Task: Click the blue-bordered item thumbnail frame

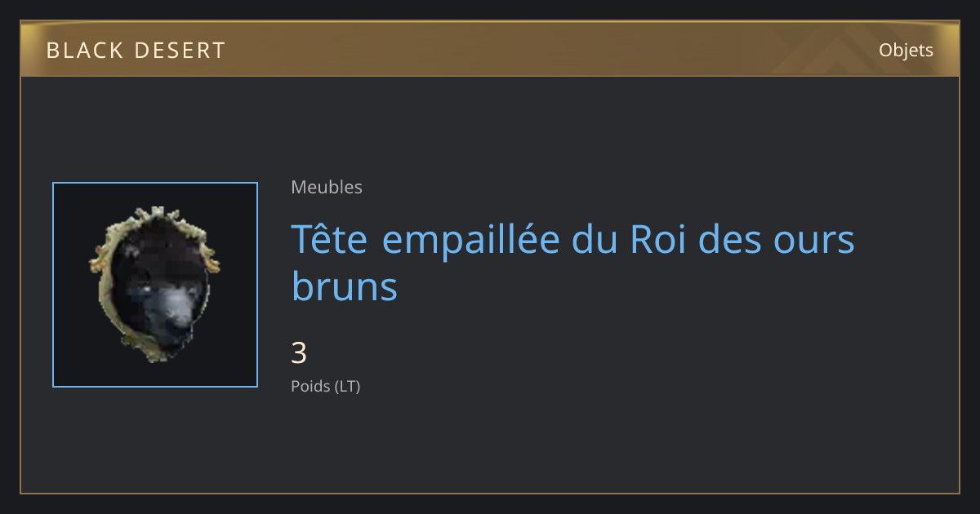Action: tap(155, 285)
